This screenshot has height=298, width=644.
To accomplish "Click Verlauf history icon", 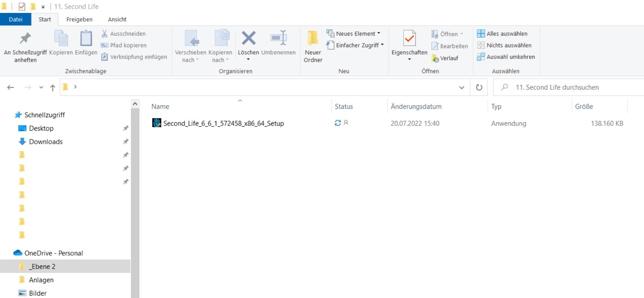I will 435,59.
